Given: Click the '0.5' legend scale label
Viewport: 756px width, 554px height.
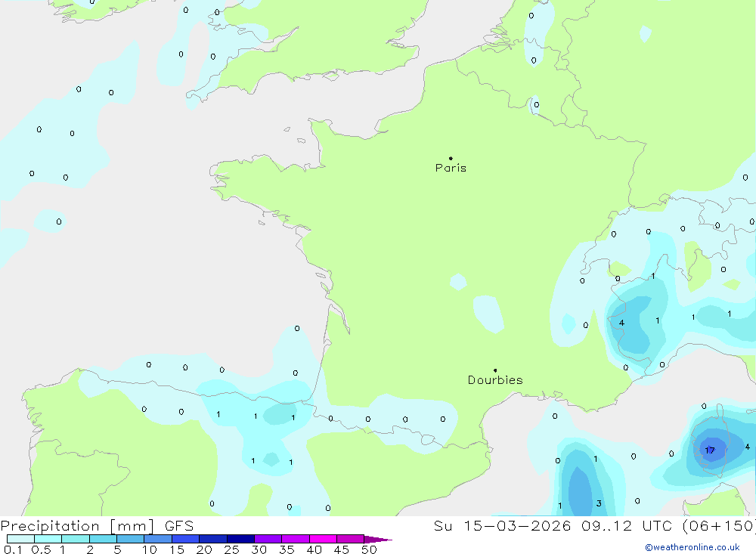Looking at the screenshot, I should click(x=41, y=549).
